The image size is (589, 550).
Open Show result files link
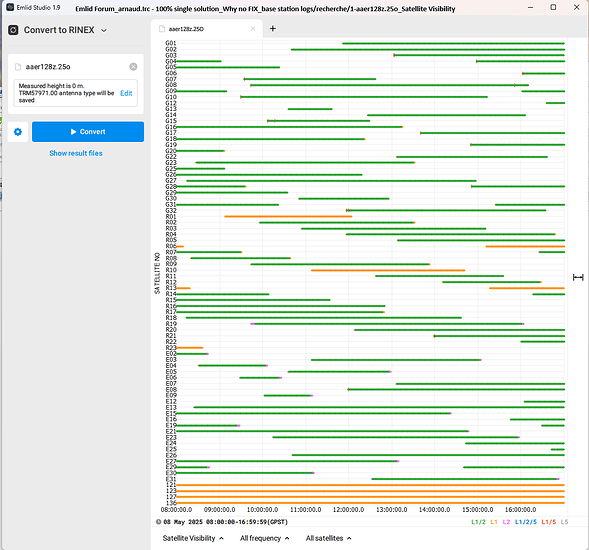point(76,153)
